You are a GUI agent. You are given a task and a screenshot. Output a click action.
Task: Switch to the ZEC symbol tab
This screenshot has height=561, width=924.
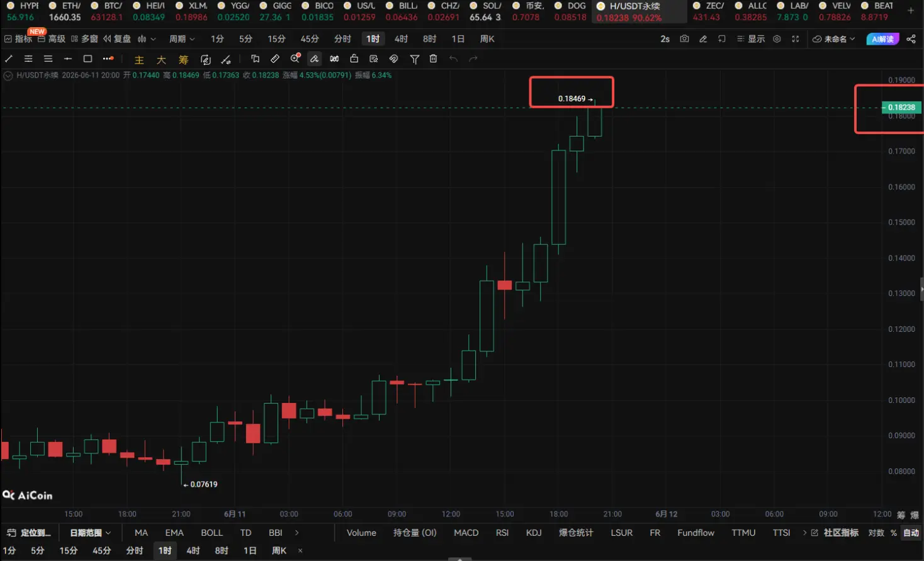click(x=708, y=11)
